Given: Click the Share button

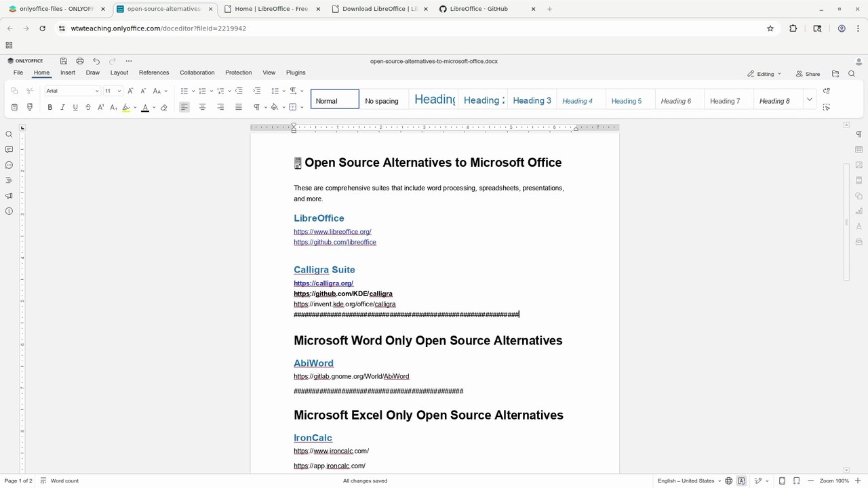Looking at the screenshot, I should click(x=808, y=74).
